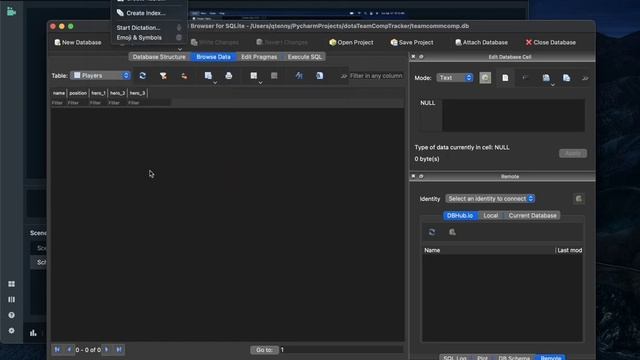Click the delete record icon

[274, 76]
